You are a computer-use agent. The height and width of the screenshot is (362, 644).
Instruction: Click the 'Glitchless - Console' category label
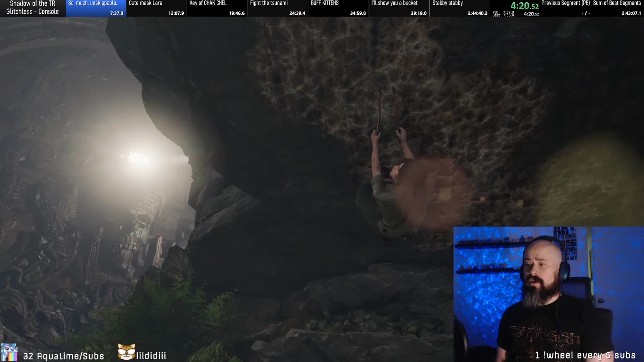tap(33, 12)
